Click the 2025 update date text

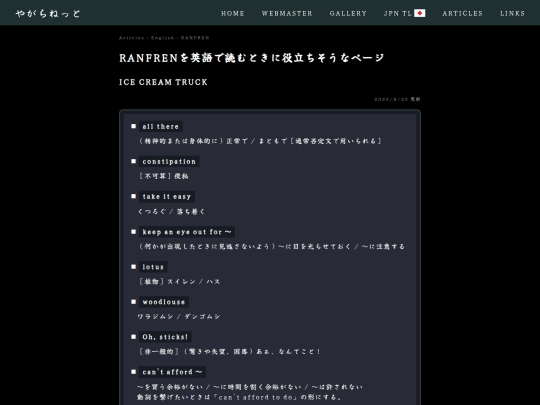[x=397, y=99]
